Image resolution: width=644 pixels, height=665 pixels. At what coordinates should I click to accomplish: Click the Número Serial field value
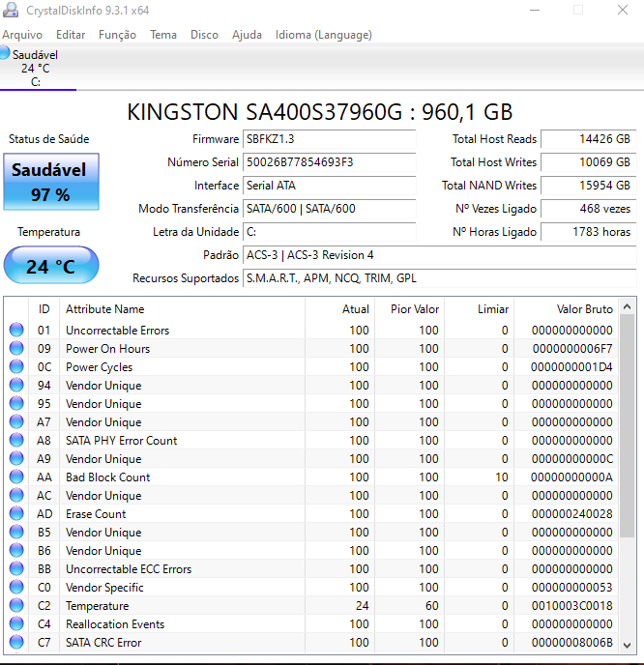(x=329, y=162)
